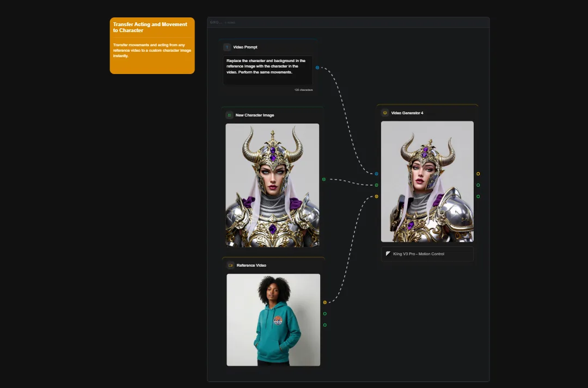588x388 pixels.
Task: Click the New Character Image node's picture icon
Action: pos(229,115)
